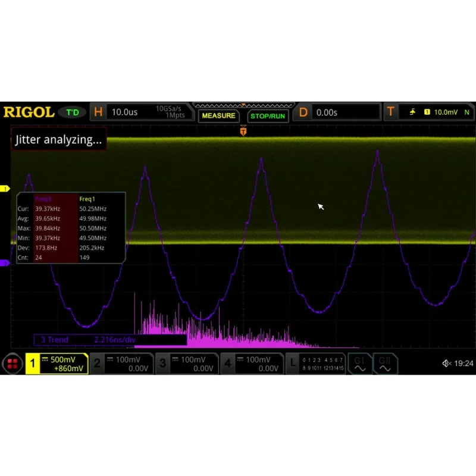Screen dimensions: 476x476
Task: Open the red function navigation grid icon
Action: [x=12, y=364]
